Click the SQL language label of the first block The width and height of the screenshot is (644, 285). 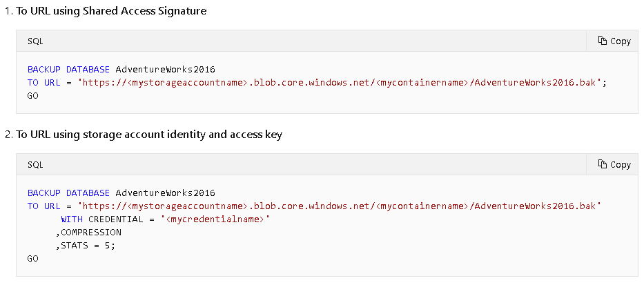[x=35, y=41]
